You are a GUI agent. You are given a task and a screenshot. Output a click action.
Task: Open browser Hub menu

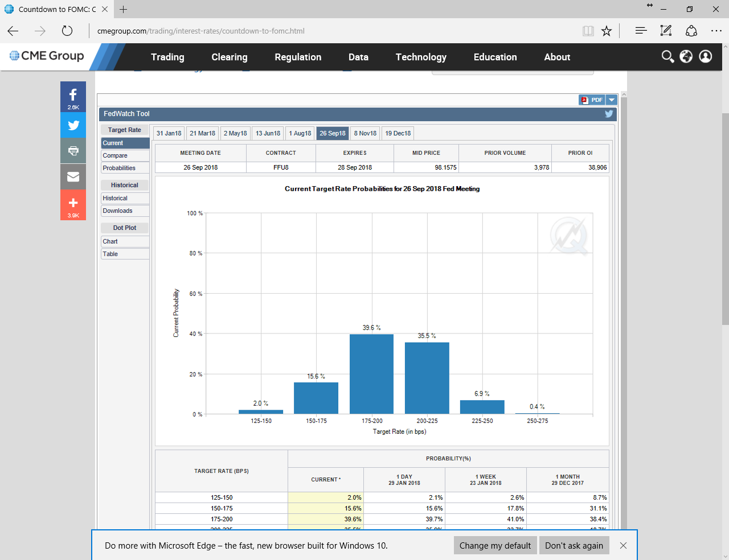pos(641,31)
